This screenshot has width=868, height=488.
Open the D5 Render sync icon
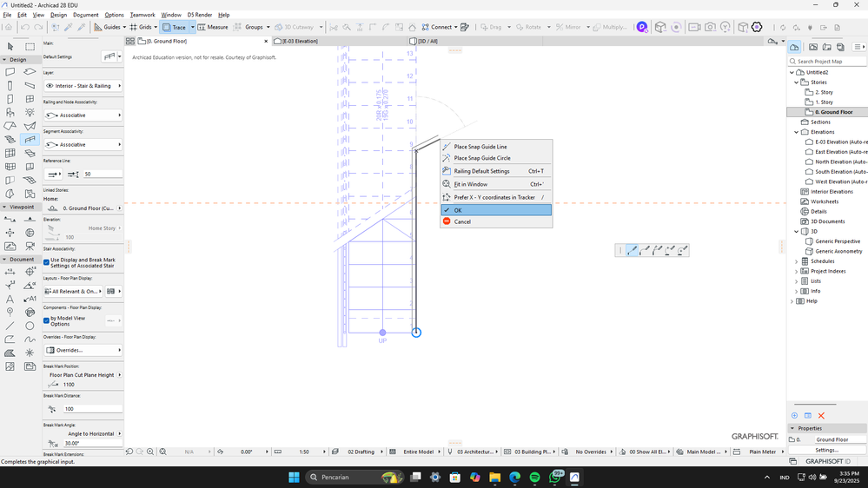click(x=676, y=27)
